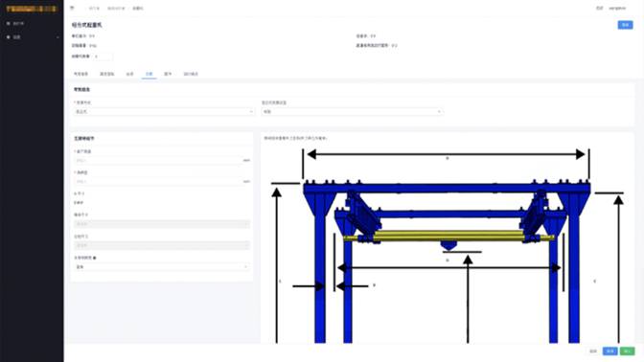
Task: Click the blue button in the bottom bar
Action: 609,351
